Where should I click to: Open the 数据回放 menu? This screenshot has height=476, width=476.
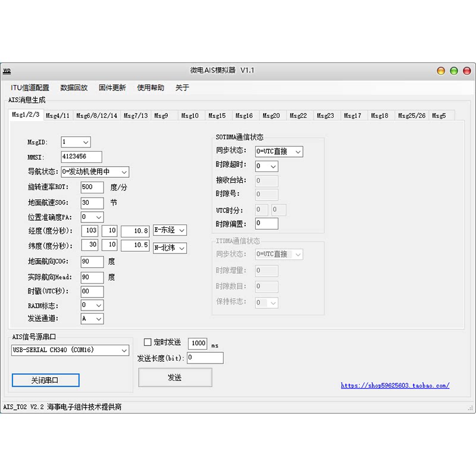(74, 87)
